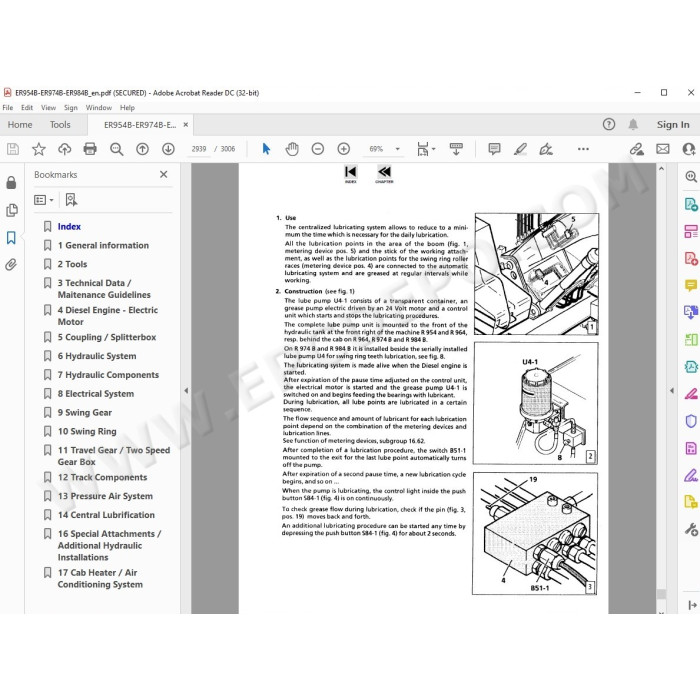Click the upload to cloud icon
Screen dimensions: 700x700
[x=65, y=149]
